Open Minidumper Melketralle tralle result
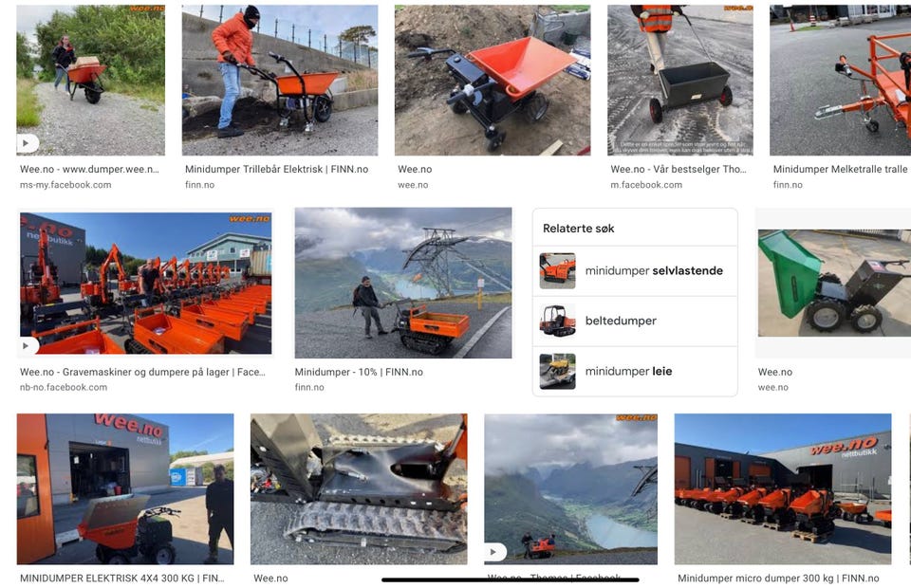This screenshot has height=588, width=911. 840,169
